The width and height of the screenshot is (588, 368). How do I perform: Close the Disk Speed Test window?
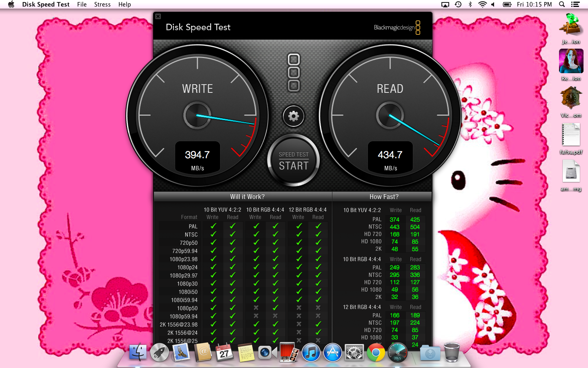tap(158, 16)
